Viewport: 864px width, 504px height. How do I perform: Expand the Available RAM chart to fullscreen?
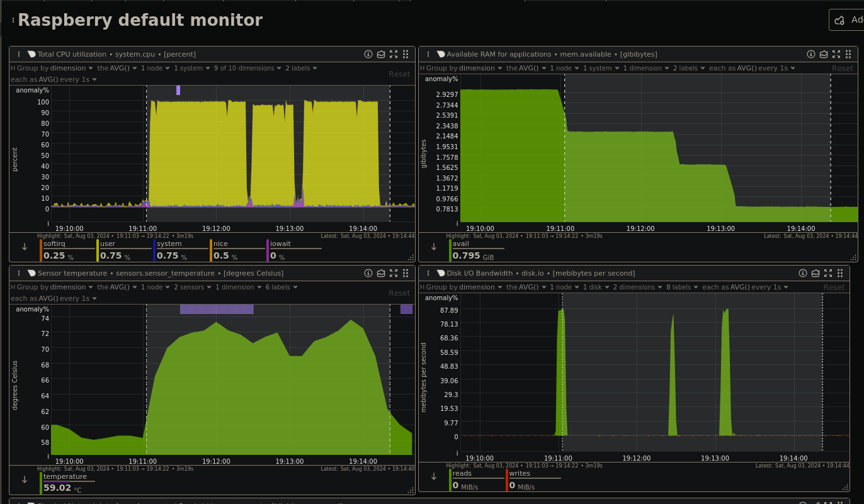(836, 54)
